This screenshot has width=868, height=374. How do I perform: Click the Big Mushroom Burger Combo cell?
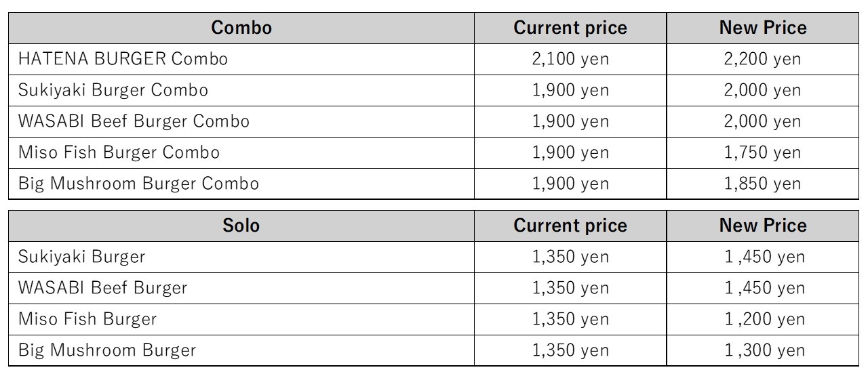tap(138, 184)
